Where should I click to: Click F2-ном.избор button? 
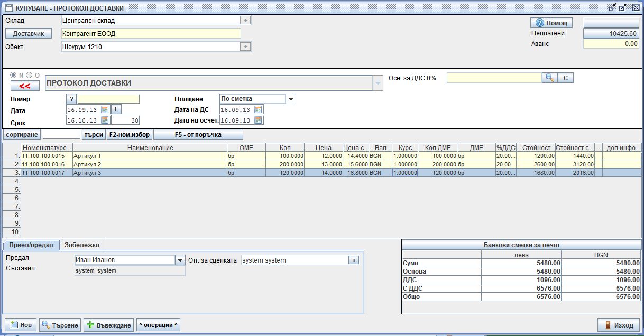pos(130,134)
